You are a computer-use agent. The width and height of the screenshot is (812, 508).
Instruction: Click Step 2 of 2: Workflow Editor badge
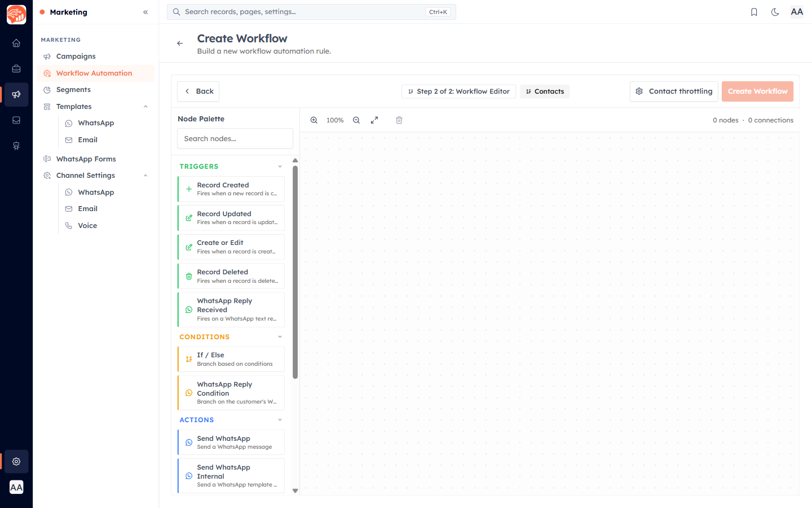[458, 91]
